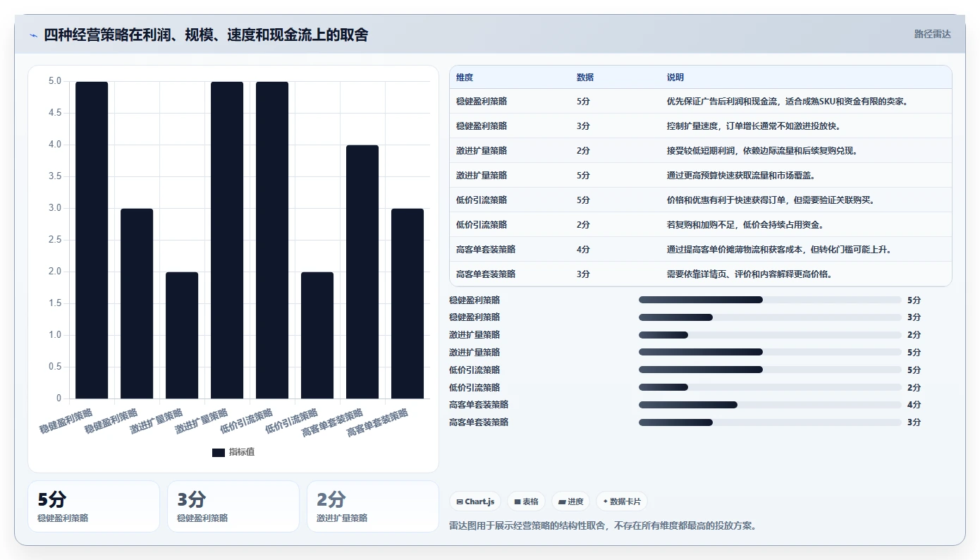Click the 3.5 tick on the chart y-axis
The width and height of the screenshot is (980, 560).
(x=54, y=176)
